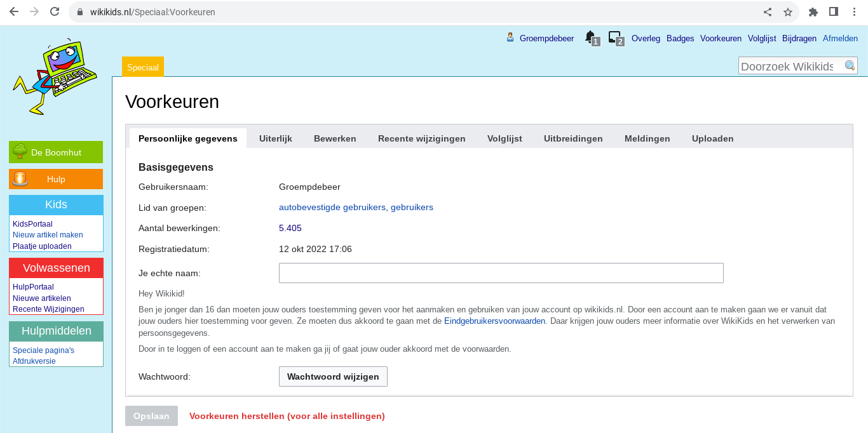Open the Badges link

pyautogui.click(x=680, y=38)
